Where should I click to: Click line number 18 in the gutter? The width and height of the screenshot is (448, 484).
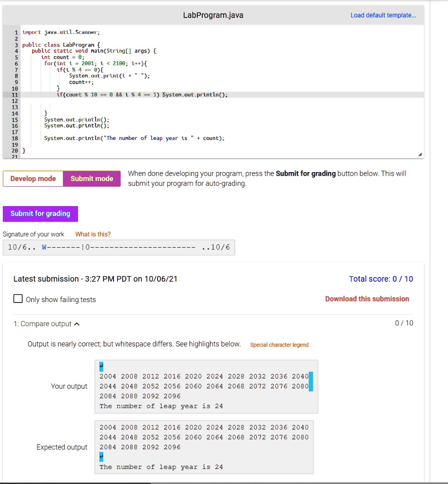coord(15,138)
